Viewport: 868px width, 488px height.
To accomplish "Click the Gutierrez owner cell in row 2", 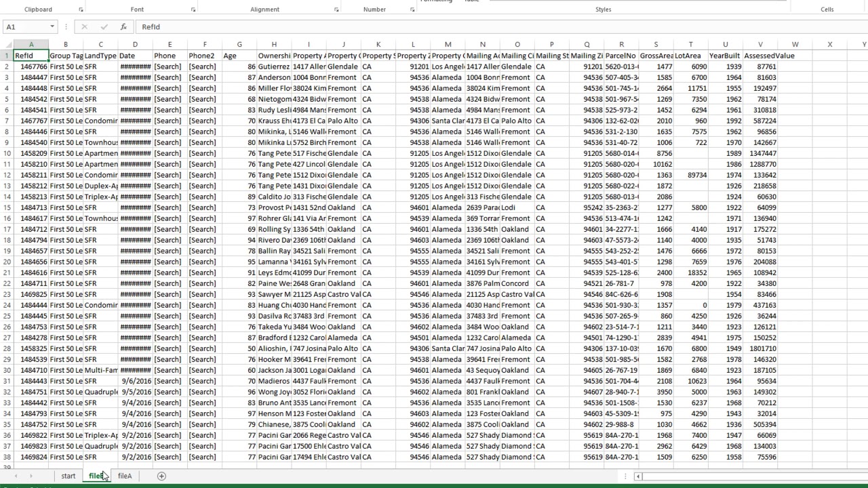I will click(274, 66).
